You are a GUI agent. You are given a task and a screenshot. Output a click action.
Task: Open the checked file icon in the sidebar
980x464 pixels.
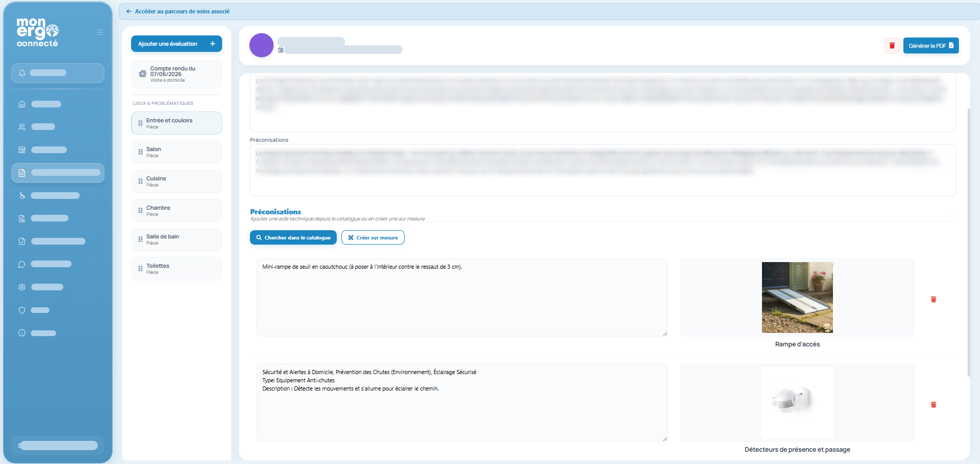22,242
